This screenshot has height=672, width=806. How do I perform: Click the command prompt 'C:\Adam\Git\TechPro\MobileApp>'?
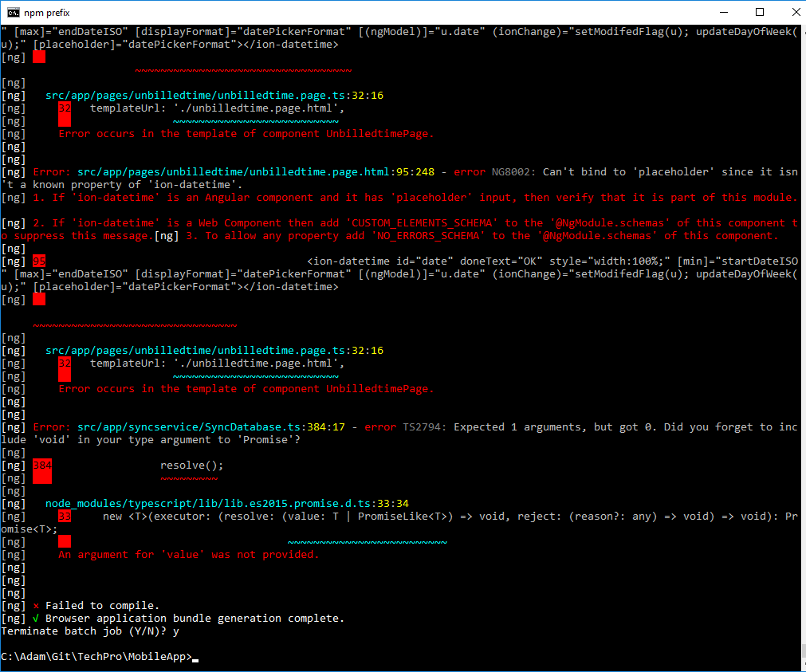(96, 657)
